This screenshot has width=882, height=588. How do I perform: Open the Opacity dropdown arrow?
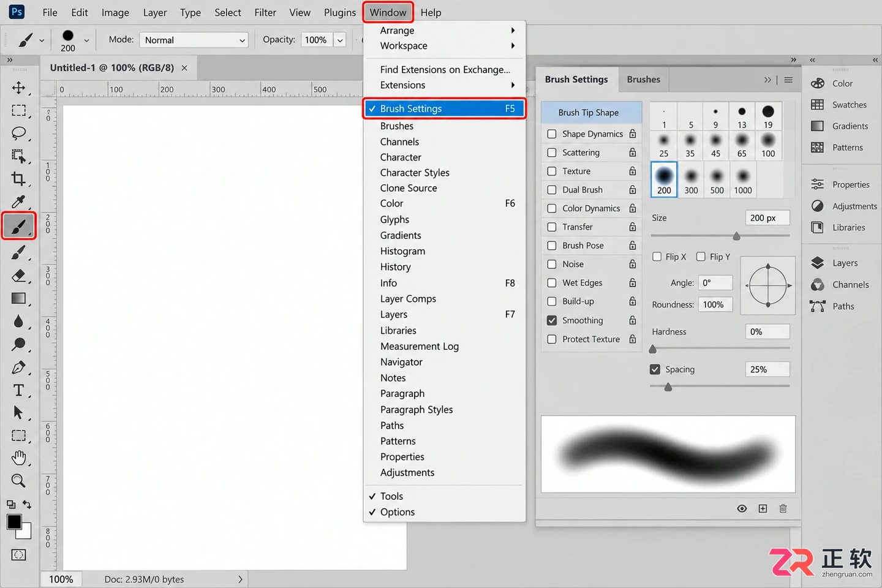[340, 40]
